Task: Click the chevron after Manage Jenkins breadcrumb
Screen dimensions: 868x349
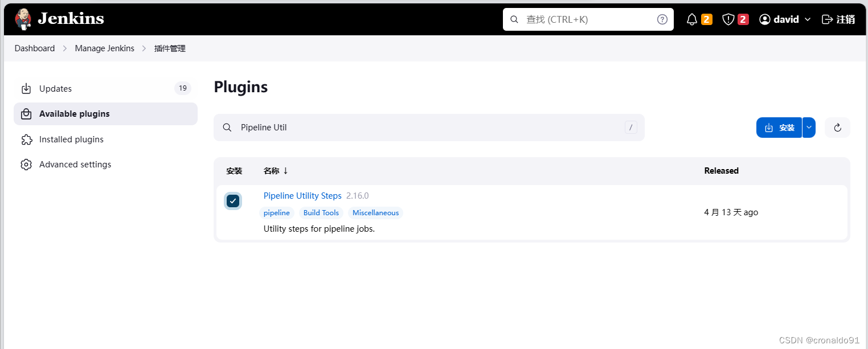Action: (144, 48)
